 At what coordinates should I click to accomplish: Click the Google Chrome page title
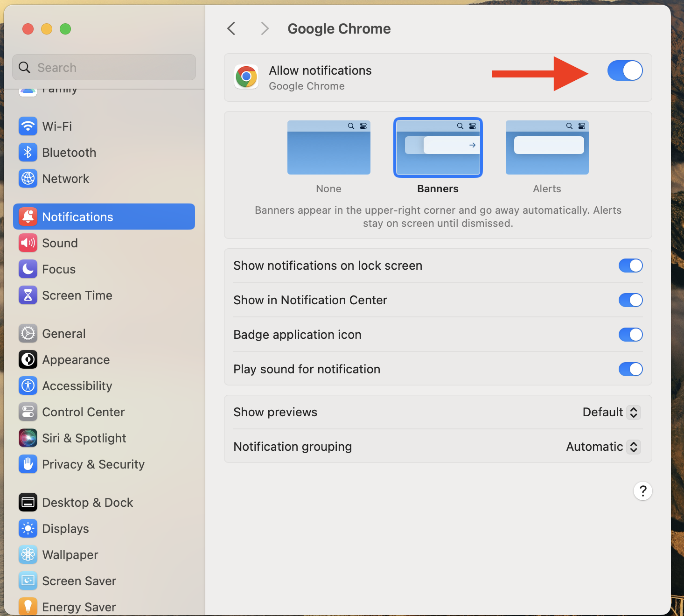pos(339,28)
